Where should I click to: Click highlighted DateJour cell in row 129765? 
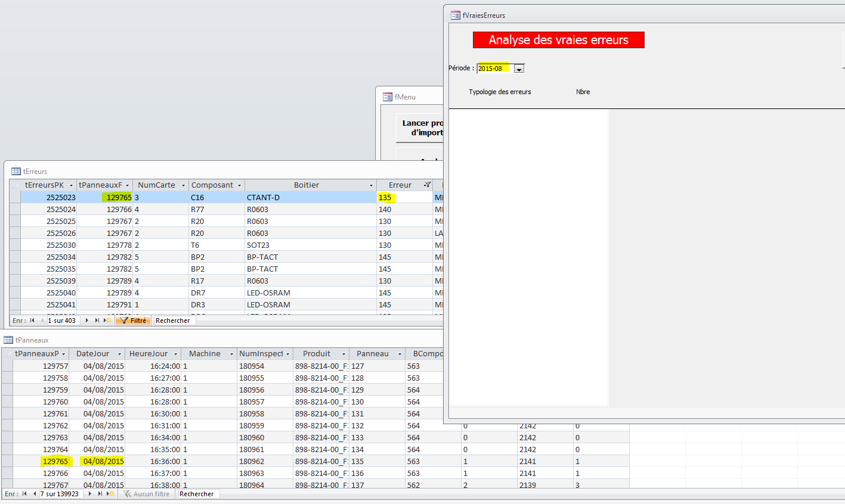[x=97, y=462]
